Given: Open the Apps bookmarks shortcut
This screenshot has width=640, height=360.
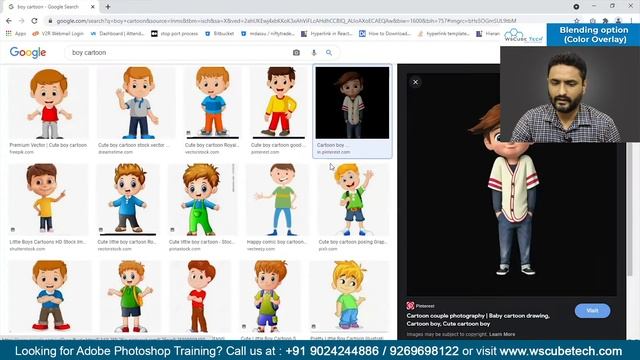Looking at the screenshot, I should tap(16, 34).
